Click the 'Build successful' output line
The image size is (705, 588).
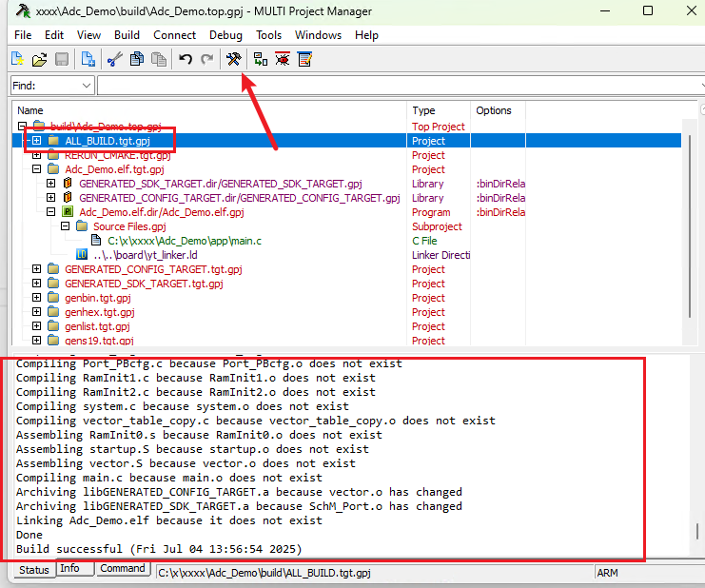[x=159, y=549]
